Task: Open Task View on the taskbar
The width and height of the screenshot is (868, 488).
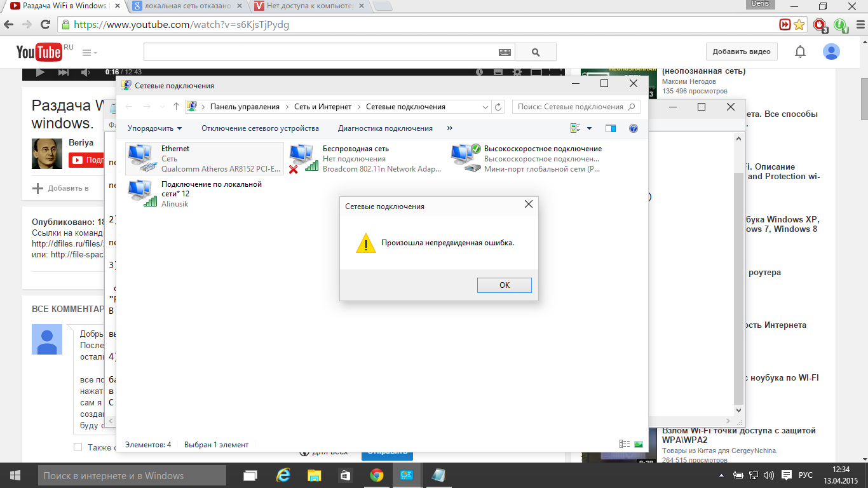Action: coord(250,475)
